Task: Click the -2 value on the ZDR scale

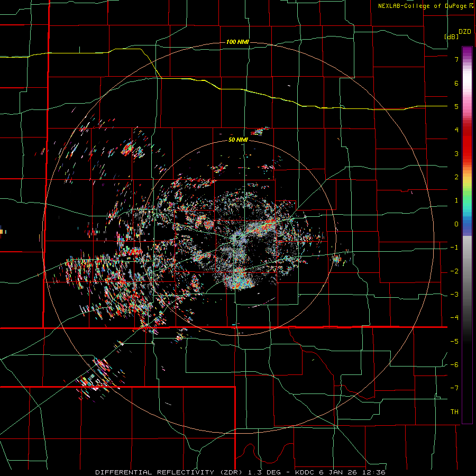Action: (x=454, y=271)
